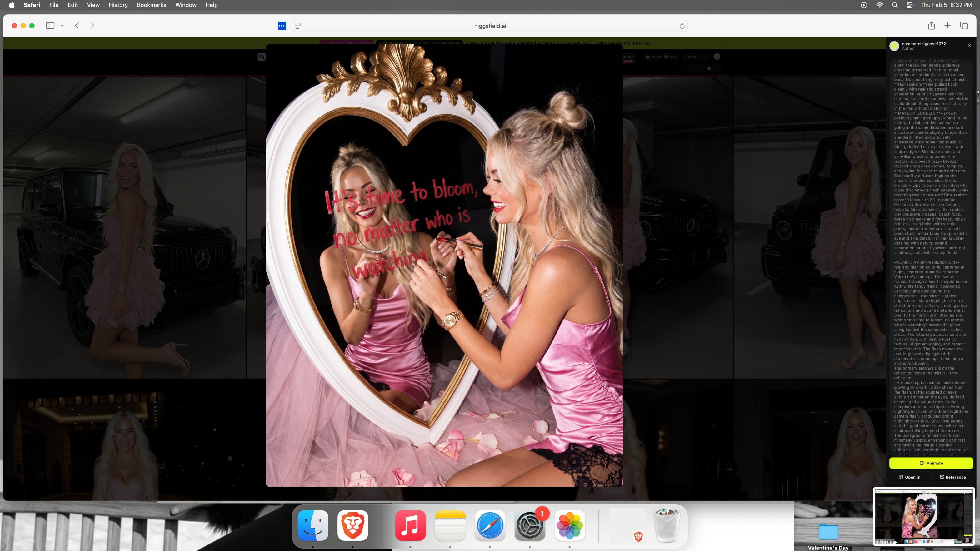Image resolution: width=980 pixels, height=551 pixels.
Task: Click the Animate button
Action: tap(931, 463)
